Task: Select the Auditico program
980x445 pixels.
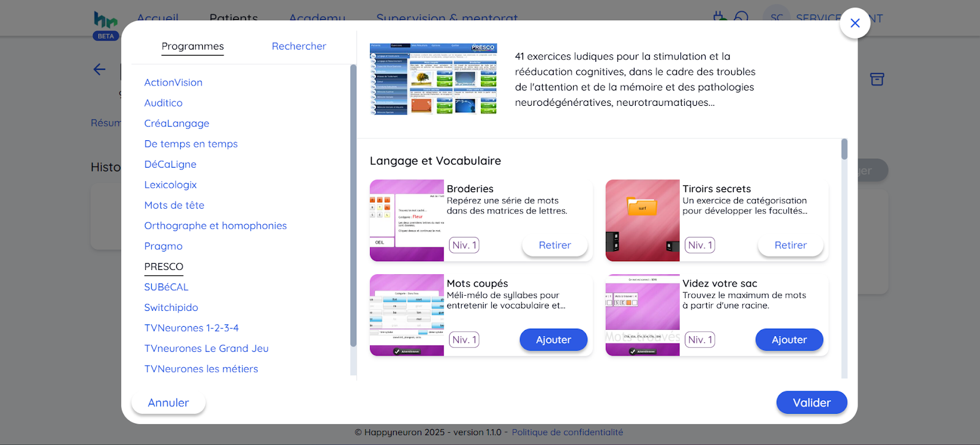Action: tap(164, 103)
